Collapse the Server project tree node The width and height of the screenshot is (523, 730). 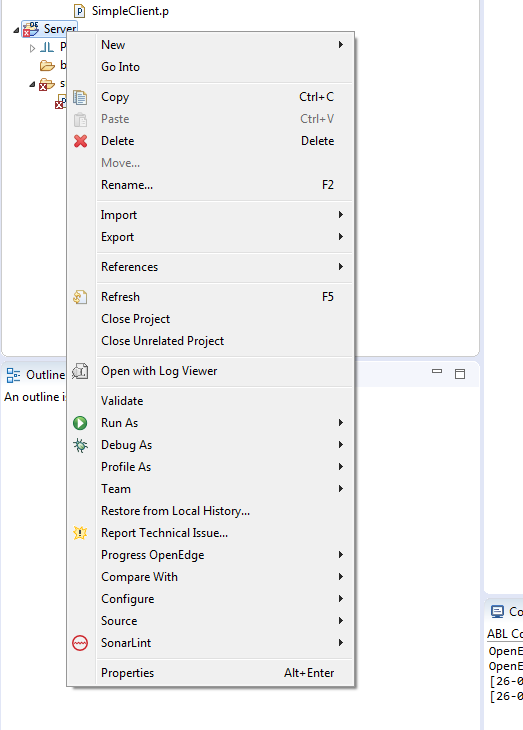(x=16, y=30)
